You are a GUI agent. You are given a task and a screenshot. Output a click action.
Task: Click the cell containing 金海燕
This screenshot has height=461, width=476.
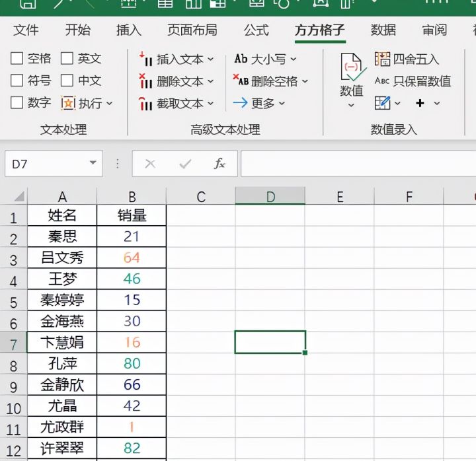(x=62, y=321)
